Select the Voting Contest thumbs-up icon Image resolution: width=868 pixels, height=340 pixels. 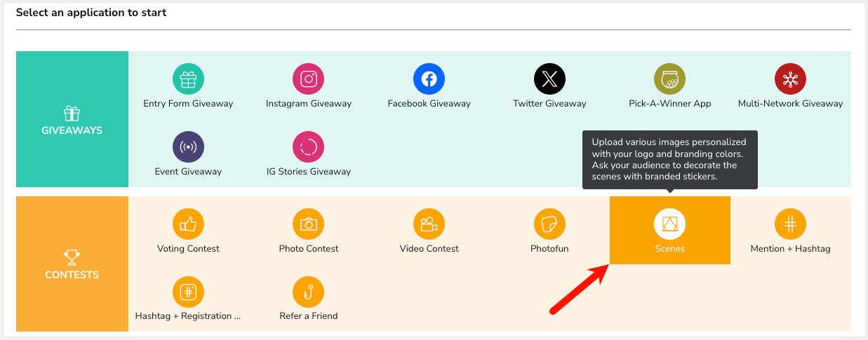point(188,224)
